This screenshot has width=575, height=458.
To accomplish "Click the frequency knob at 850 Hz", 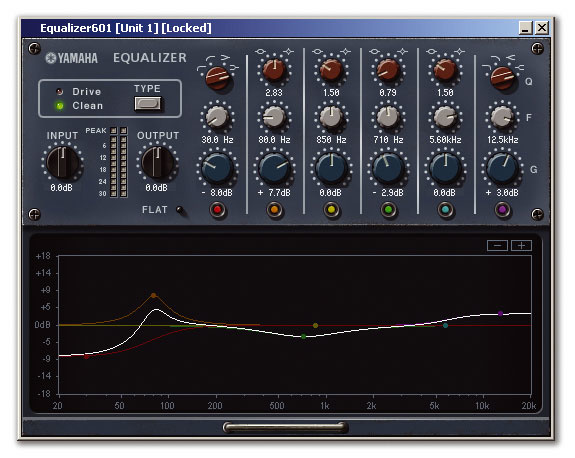I will click(x=331, y=117).
